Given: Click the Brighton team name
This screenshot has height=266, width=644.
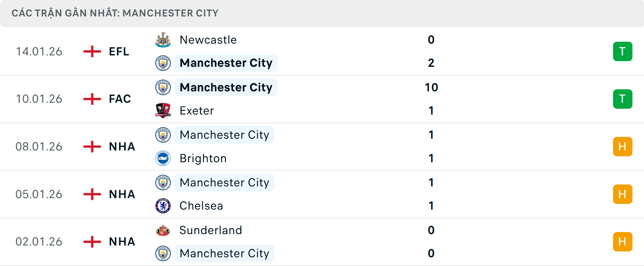Looking at the screenshot, I should pos(203,158).
